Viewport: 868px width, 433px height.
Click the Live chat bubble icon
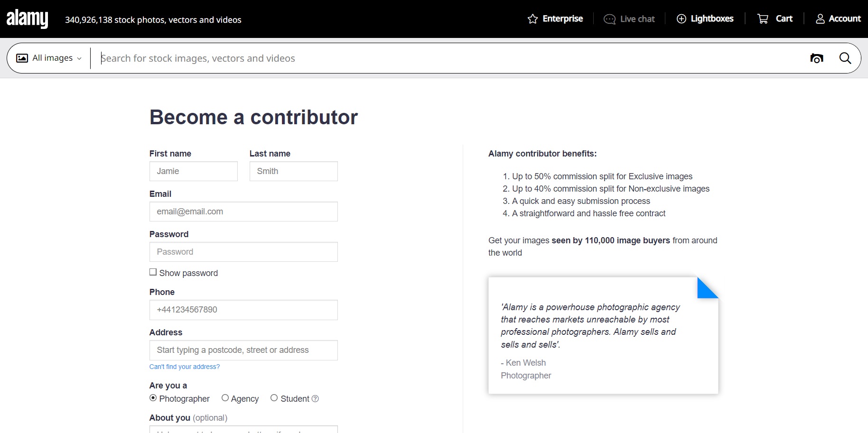[x=609, y=19]
